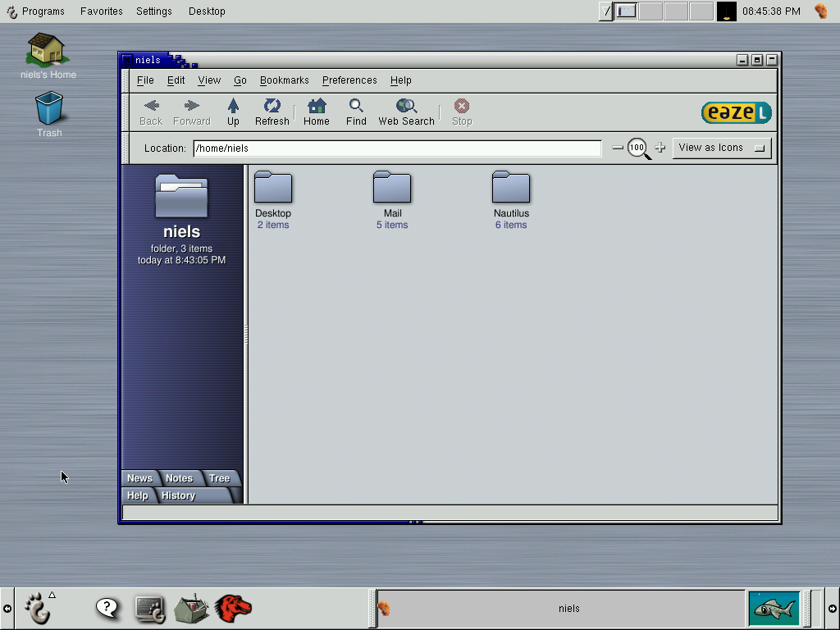The width and height of the screenshot is (840, 630).
Task: Refresh the folder view
Action: tap(272, 112)
